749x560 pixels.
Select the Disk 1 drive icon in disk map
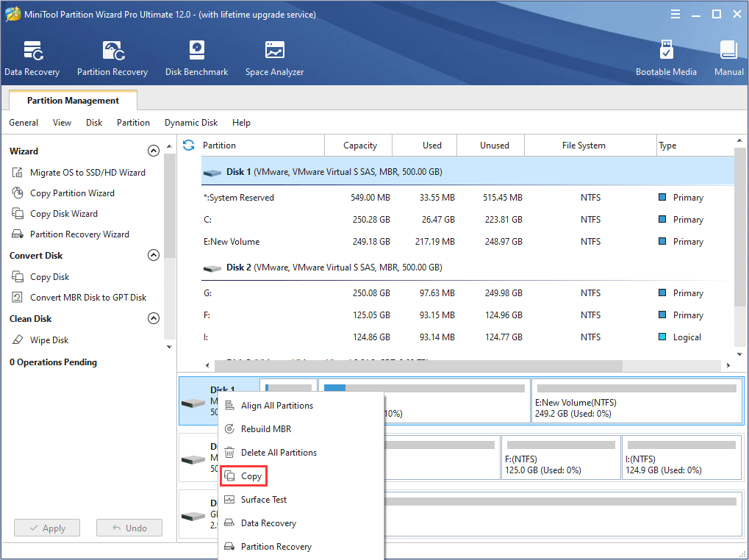pos(193,403)
